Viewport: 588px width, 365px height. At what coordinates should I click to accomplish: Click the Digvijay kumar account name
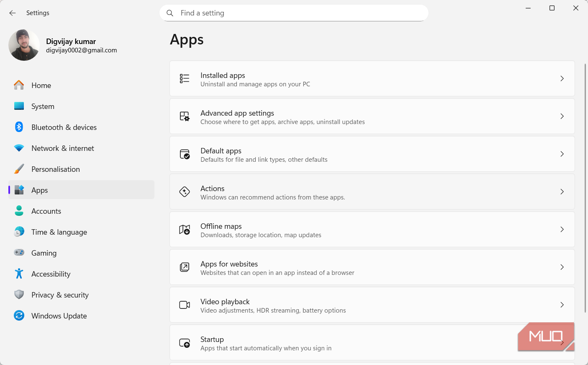pos(71,41)
